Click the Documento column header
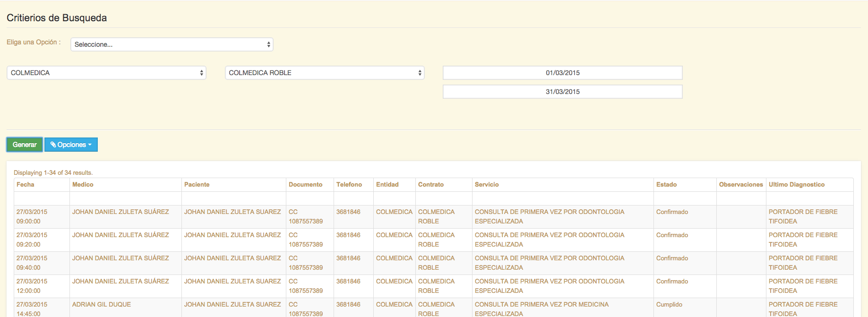This screenshot has width=868, height=317. 305,185
